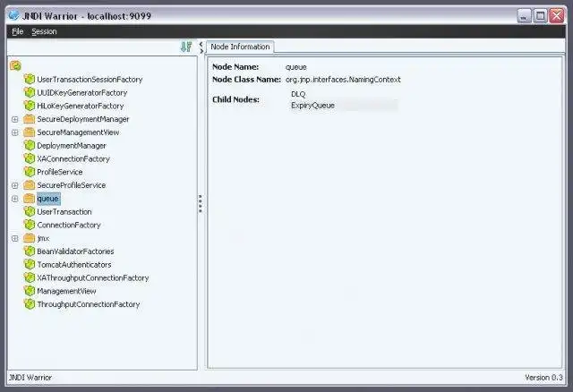
Task: Click the SecureDeploymentManager folder icon
Action: 30,119
